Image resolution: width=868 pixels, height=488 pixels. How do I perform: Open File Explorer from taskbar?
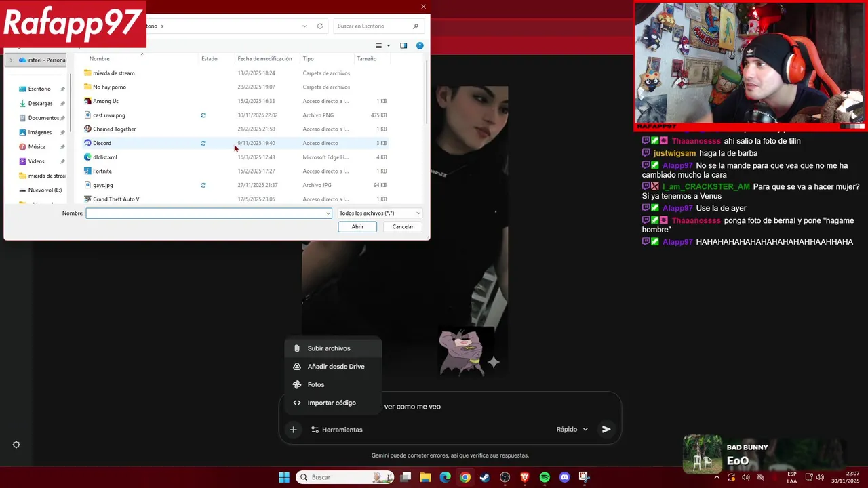click(x=425, y=477)
